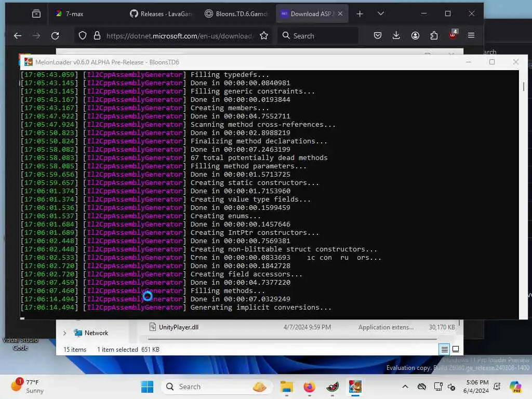Viewport: 532px width, 399px height.
Task: Open the list all tabs dropdown
Action: [381, 14]
